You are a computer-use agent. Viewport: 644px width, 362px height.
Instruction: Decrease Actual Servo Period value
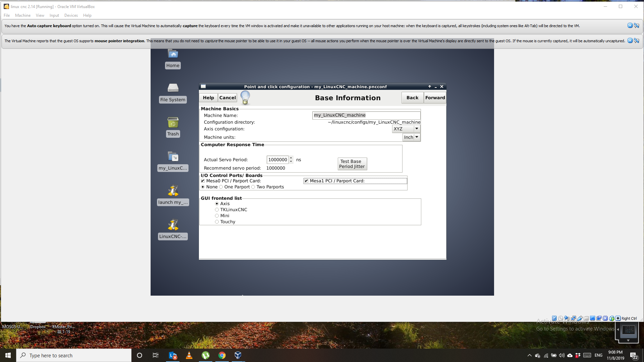click(291, 162)
